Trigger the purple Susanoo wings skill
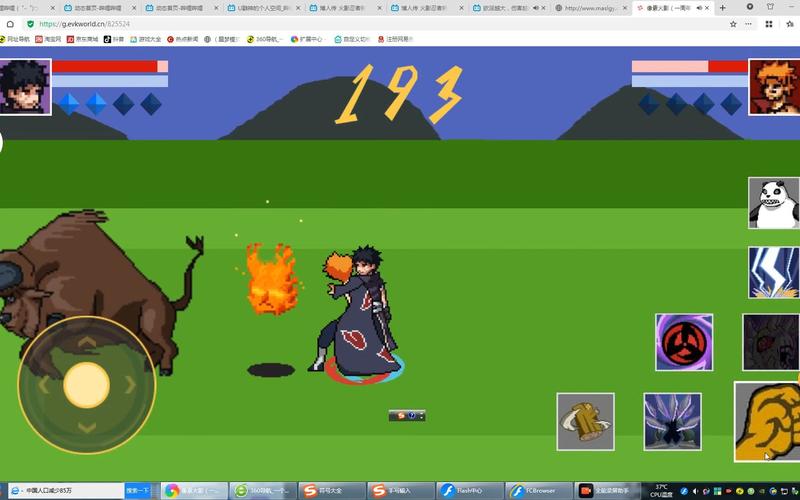This screenshot has width=800, height=500. pyautogui.click(x=672, y=422)
